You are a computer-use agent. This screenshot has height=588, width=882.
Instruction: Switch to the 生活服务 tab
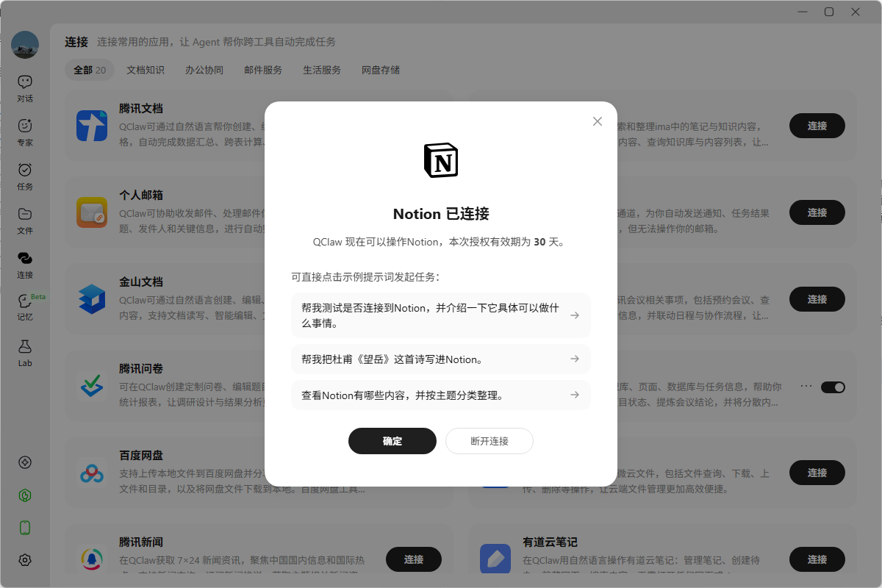coord(322,70)
